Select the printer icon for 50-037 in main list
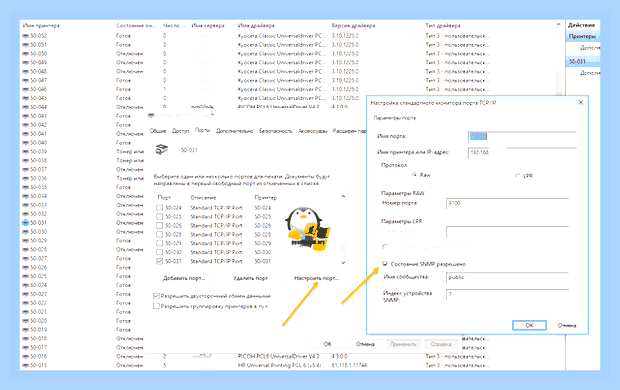The height and width of the screenshot is (390, 620). coord(26,169)
